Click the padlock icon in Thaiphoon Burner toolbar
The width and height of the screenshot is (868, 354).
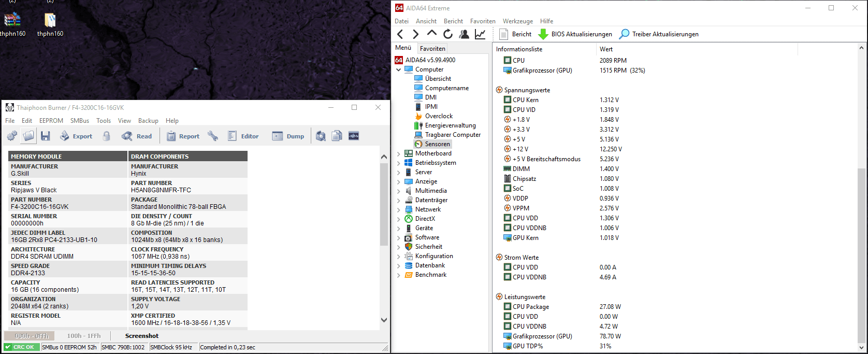coord(106,136)
